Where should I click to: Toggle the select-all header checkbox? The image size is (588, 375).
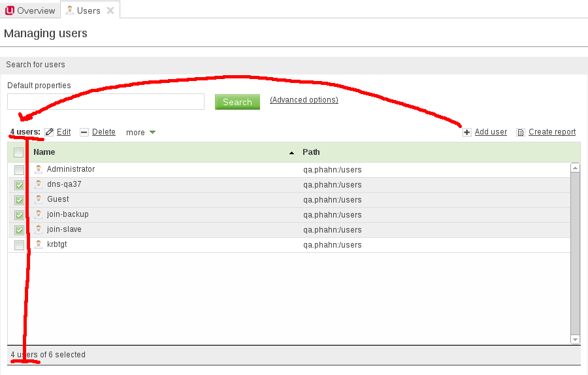pyautogui.click(x=19, y=152)
